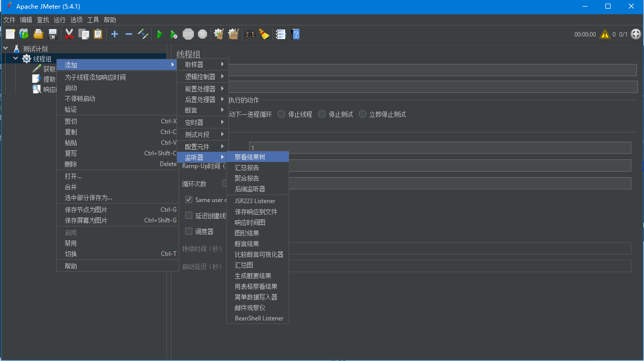Click the yellow warning triangle log icon
The image size is (644, 361).
coord(604,34)
